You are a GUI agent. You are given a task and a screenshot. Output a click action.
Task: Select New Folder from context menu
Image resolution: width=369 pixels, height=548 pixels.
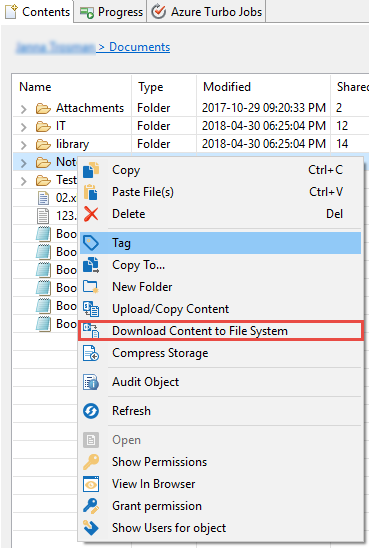pos(220,287)
